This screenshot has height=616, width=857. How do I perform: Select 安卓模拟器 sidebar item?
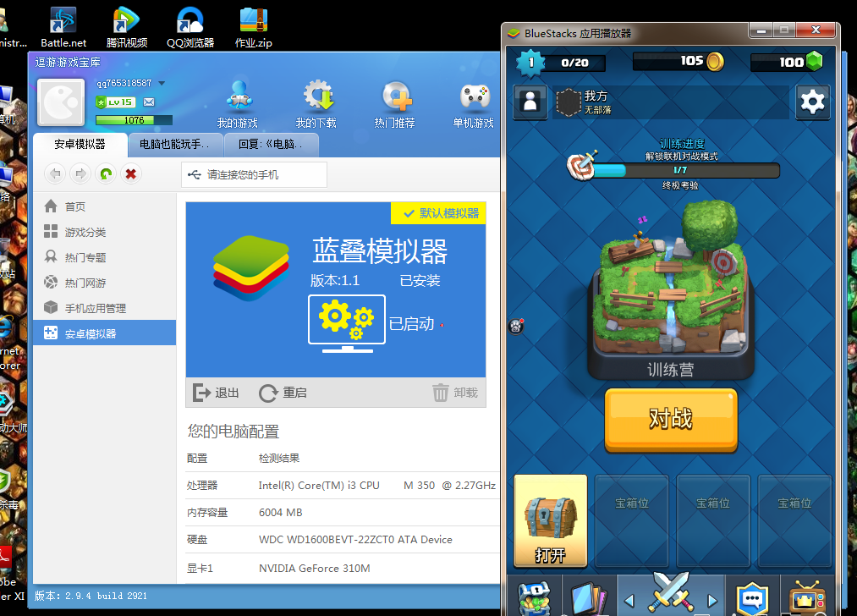tap(104, 333)
